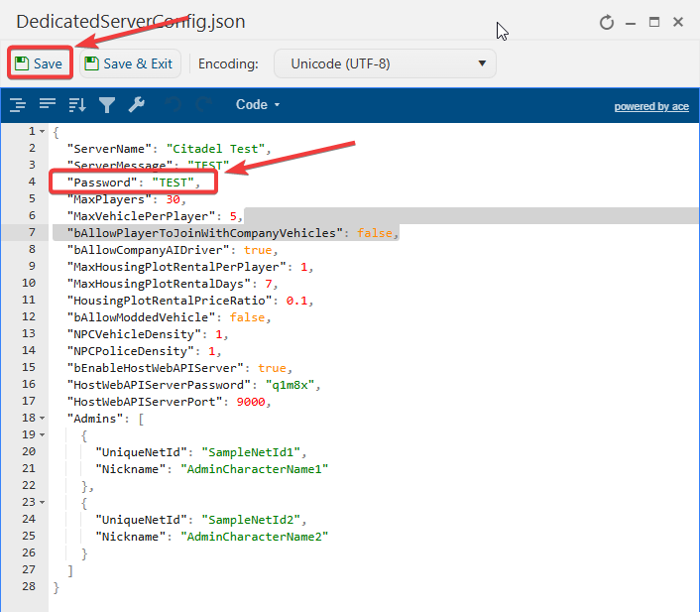Click the Password value "TEST"
The width and height of the screenshot is (700, 612).
pos(174,183)
